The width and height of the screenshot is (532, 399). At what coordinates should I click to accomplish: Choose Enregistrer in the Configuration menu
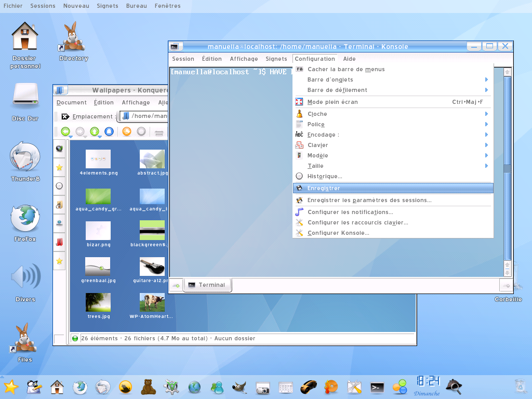393,188
